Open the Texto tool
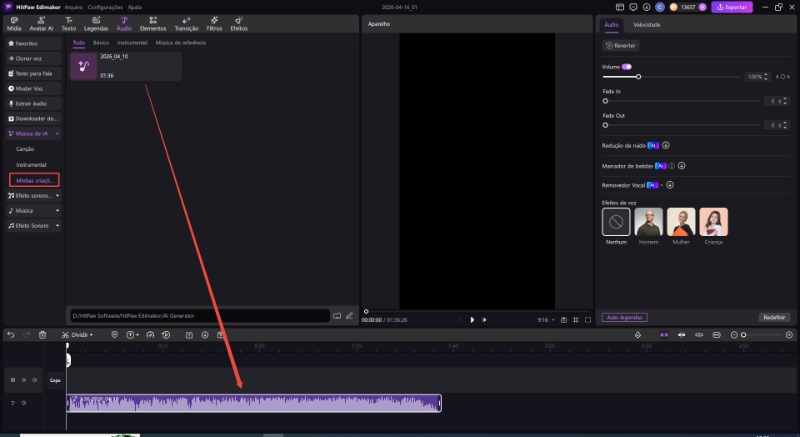The image size is (800, 437). point(68,24)
